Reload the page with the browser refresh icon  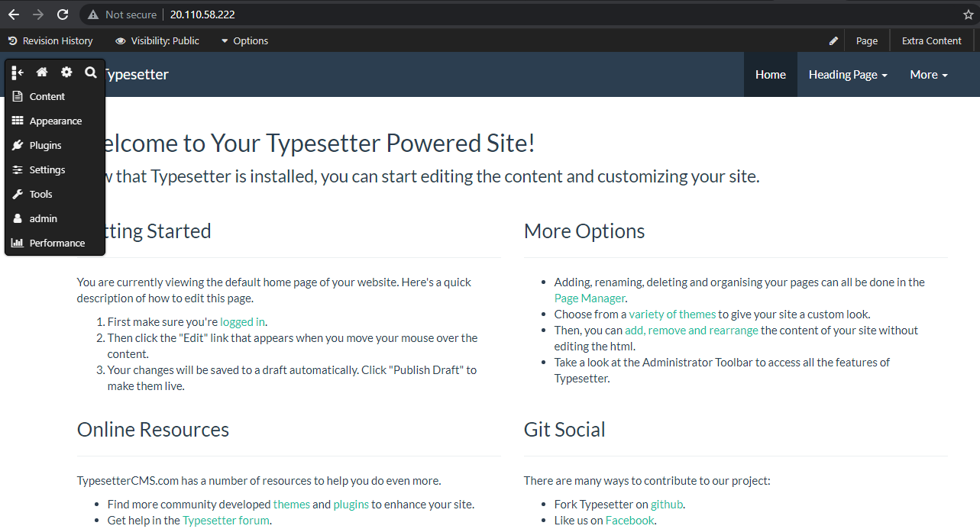(x=63, y=15)
